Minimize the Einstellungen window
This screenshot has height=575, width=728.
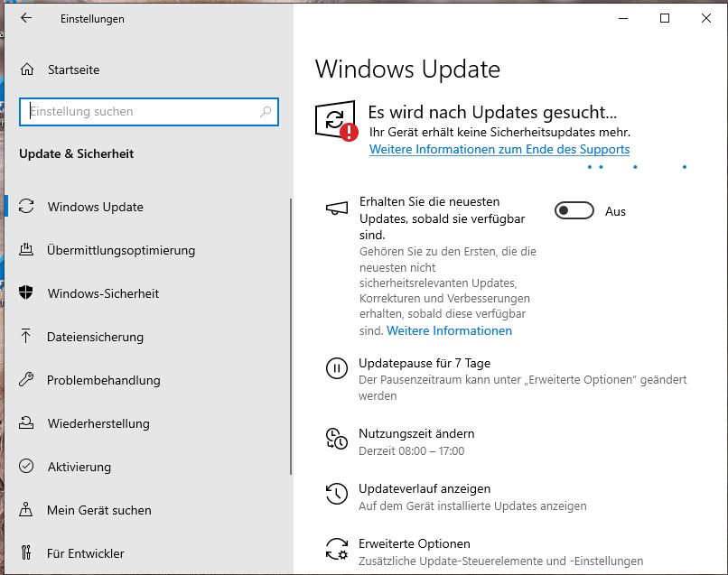[x=623, y=18]
